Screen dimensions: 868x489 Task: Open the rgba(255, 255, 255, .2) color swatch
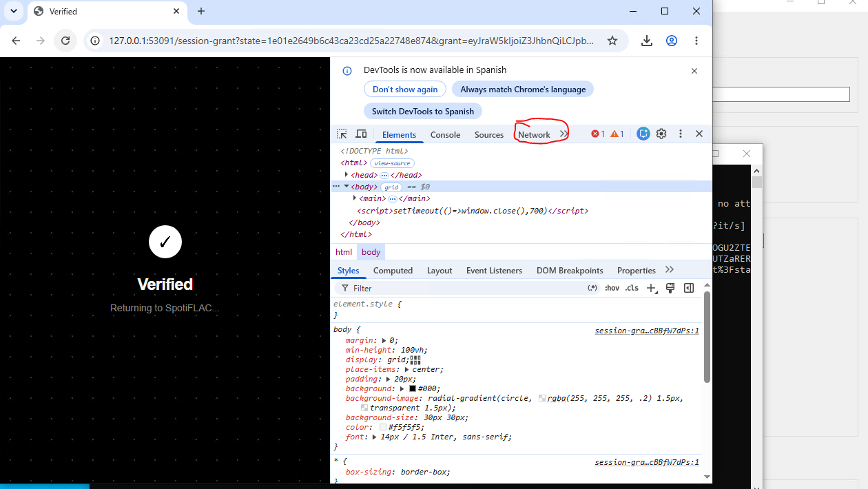point(542,398)
